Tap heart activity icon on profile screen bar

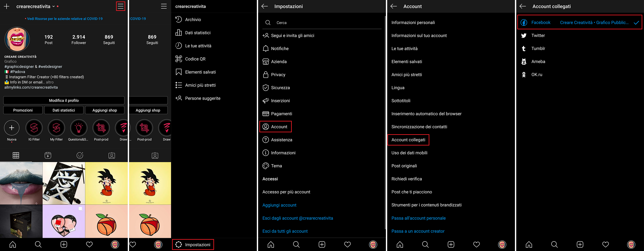click(x=89, y=244)
